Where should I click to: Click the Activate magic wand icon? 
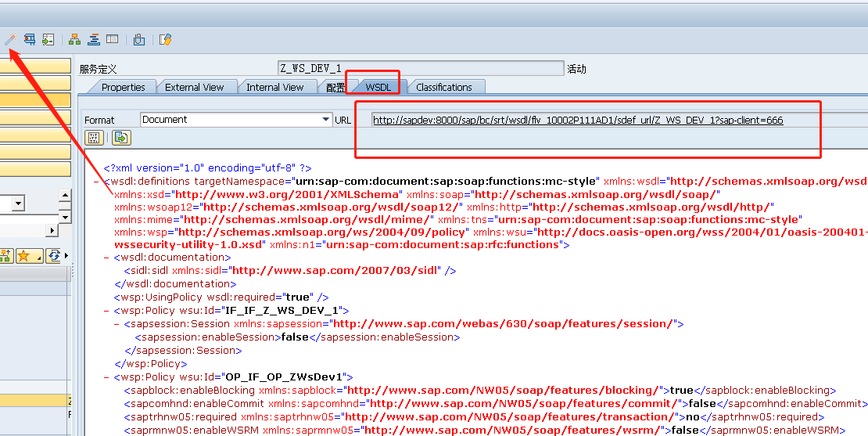click(x=9, y=39)
